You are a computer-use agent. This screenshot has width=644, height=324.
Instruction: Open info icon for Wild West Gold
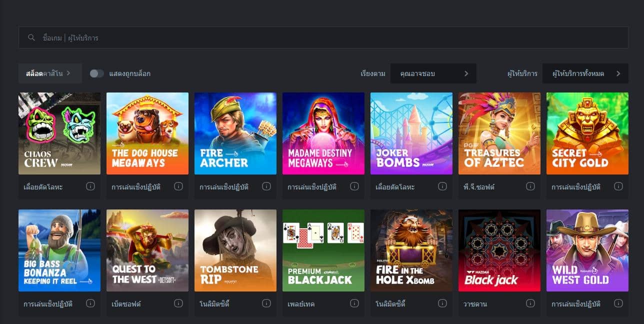tap(618, 303)
